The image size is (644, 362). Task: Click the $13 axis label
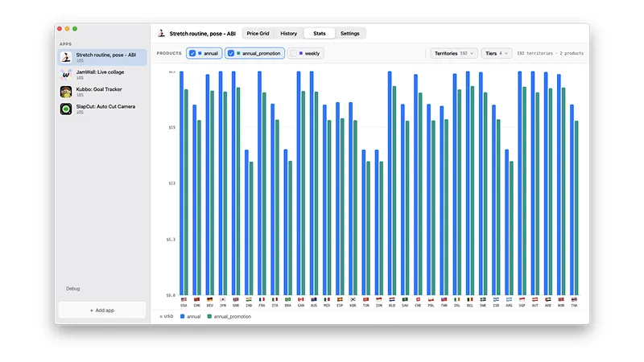tap(171, 183)
